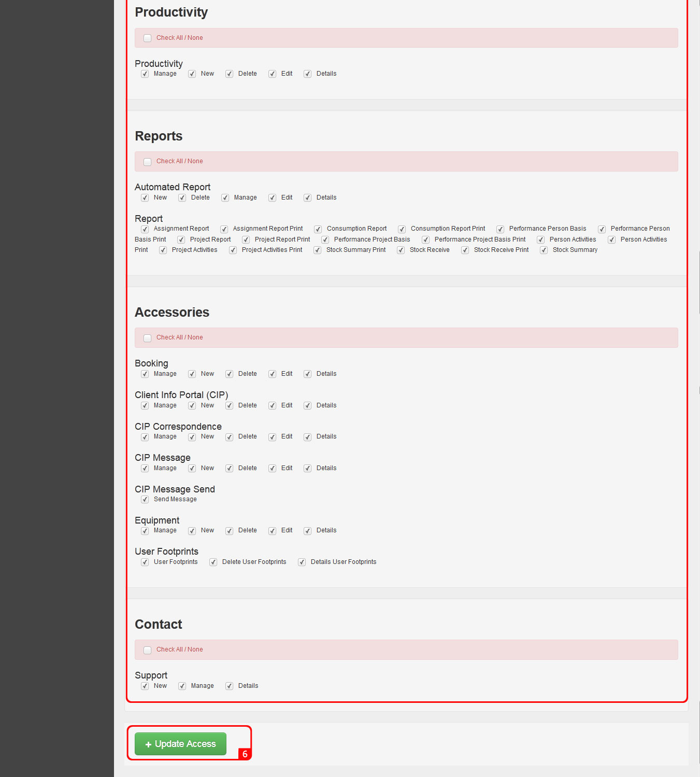Uncheck the Project Activities Print checkbox
The image size is (700, 777).
click(233, 250)
